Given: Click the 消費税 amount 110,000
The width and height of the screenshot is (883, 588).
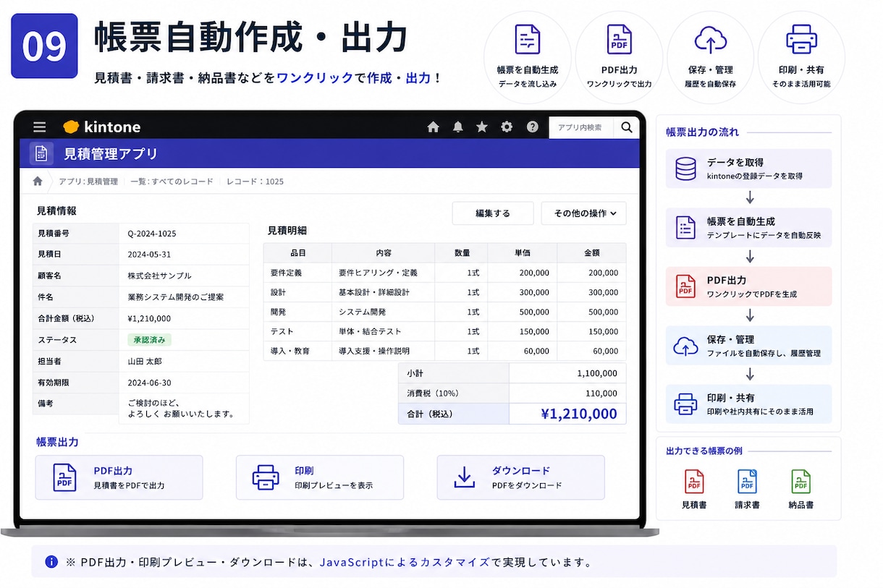Looking at the screenshot, I should point(601,393).
